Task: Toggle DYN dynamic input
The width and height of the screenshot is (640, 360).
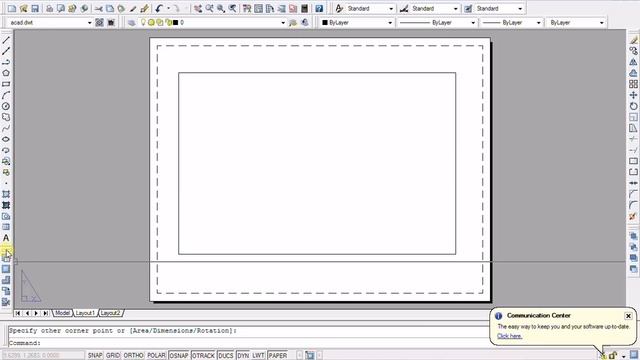Action: 243,356
